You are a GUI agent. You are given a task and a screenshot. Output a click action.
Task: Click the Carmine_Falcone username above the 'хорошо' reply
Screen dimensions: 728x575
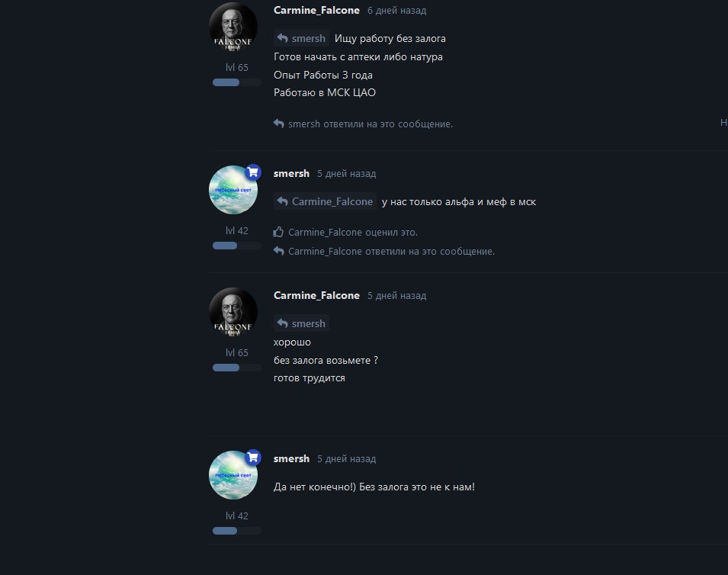click(316, 295)
